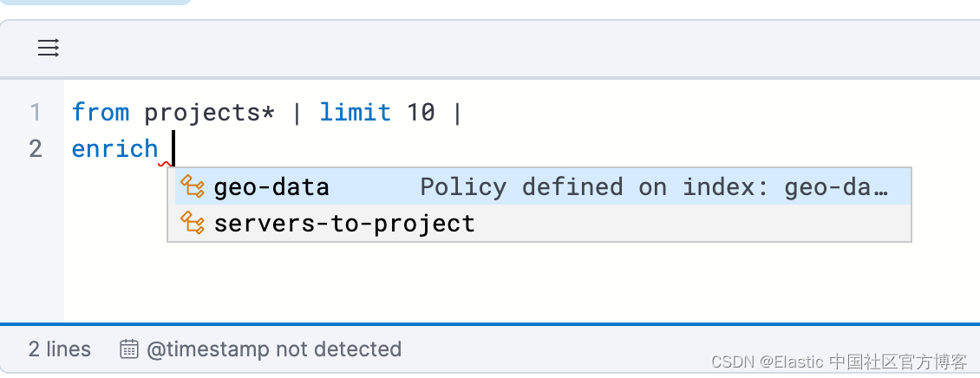980x378 pixels.
Task: Place cursor on "projects*" index pattern
Action: pyautogui.click(x=208, y=112)
